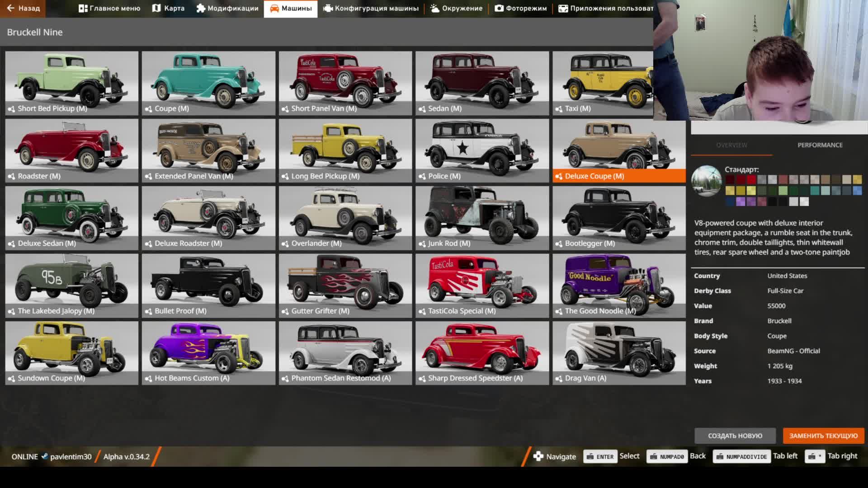This screenshot has width=868, height=488.
Task: Choose the Gutter Grifter (M) thumbnail
Action: click(345, 285)
